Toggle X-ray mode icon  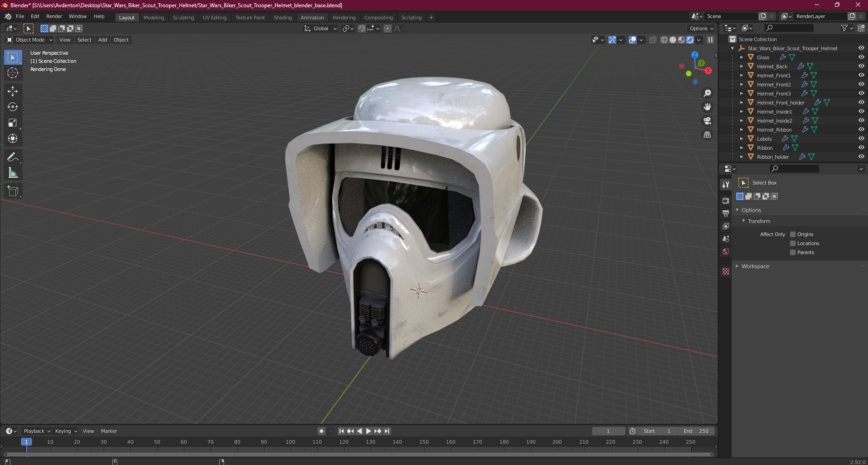[x=652, y=40]
